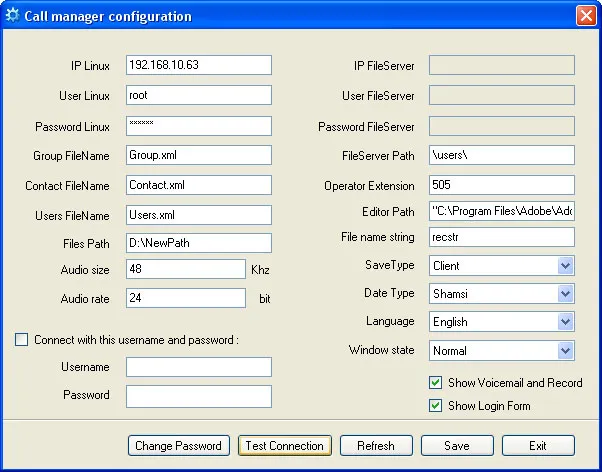The width and height of the screenshot is (602, 472).
Task: Click the Refresh button
Action: [376, 446]
